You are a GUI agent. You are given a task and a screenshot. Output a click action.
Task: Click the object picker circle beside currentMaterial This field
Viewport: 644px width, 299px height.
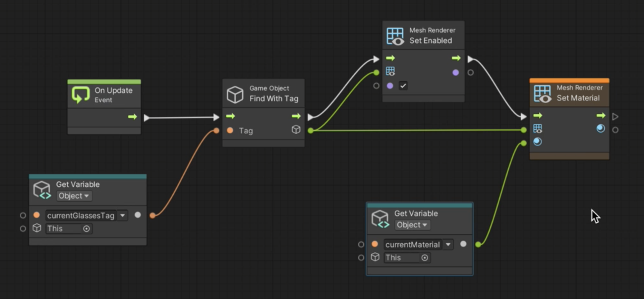[425, 258]
